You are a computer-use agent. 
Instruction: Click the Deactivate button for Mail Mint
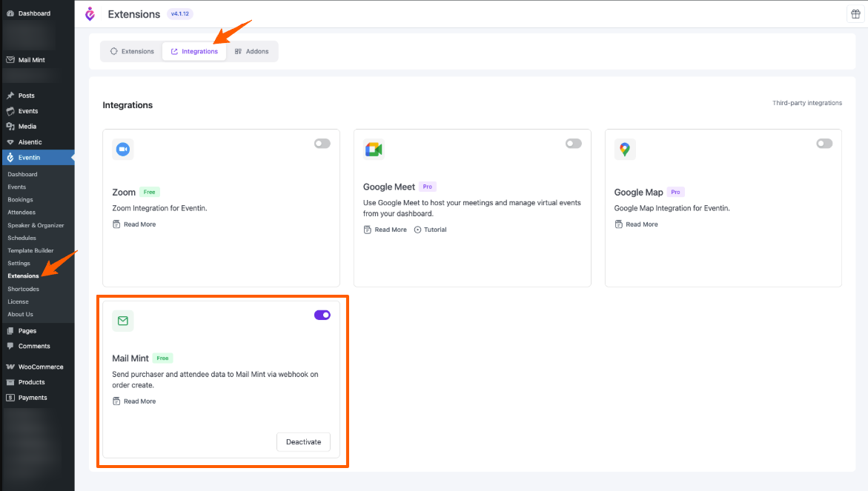(x=303, y=442)
